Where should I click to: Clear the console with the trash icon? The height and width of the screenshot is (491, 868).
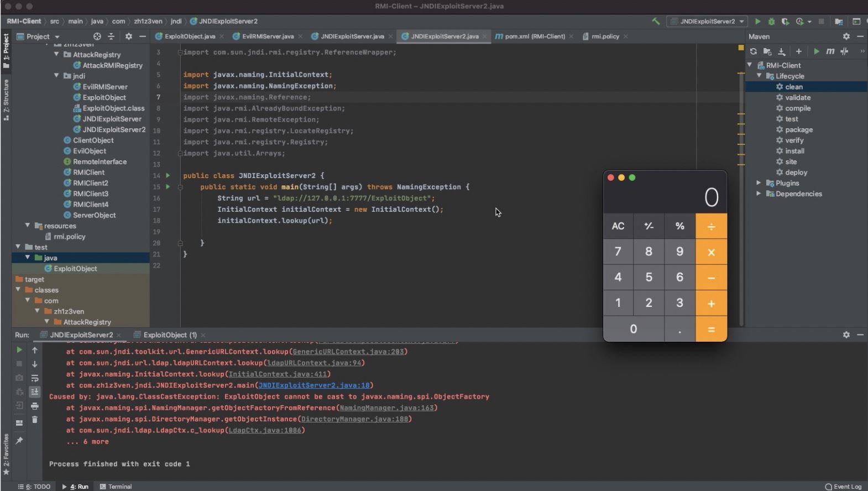[35, 420]
